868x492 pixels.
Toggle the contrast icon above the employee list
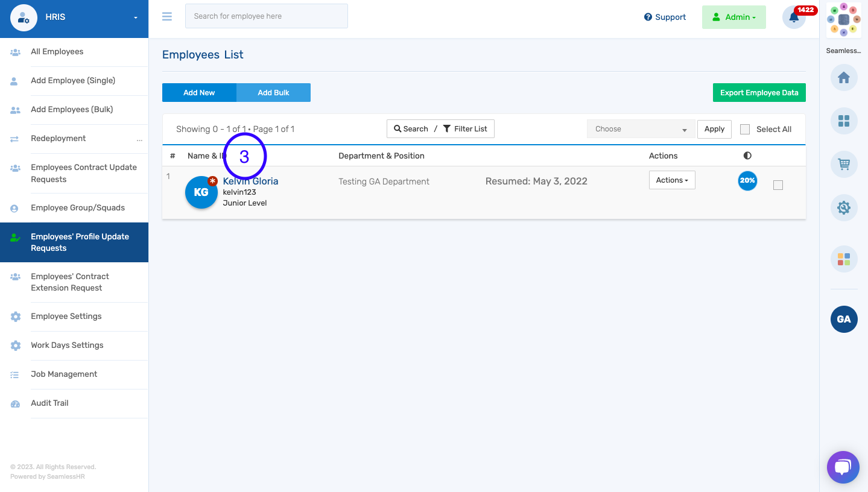pos(747,155)
